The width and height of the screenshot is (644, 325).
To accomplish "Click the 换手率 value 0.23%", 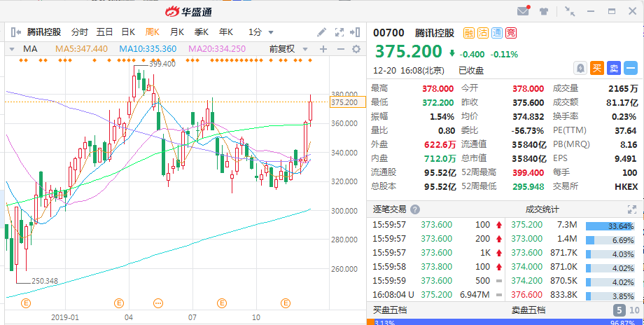I will click(x=624, y=117).
